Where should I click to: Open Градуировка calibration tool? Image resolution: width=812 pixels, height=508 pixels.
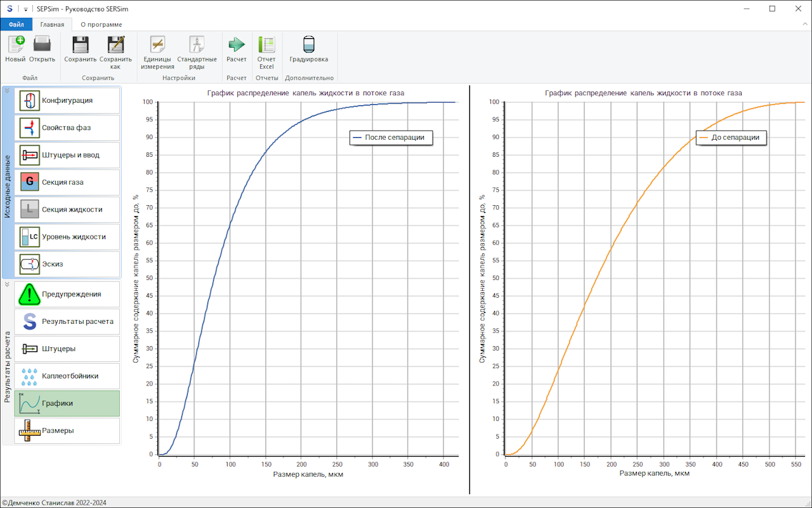[x=309, y=49]
